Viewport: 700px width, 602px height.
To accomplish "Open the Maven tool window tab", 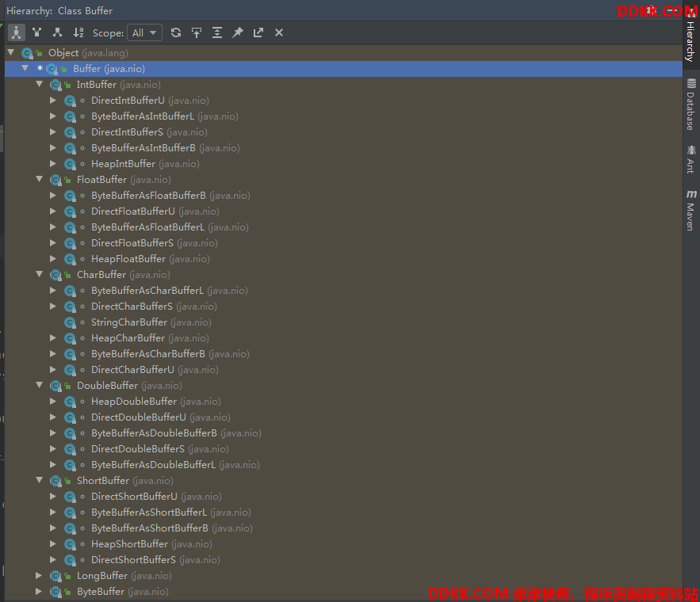I will pos(691,210).
